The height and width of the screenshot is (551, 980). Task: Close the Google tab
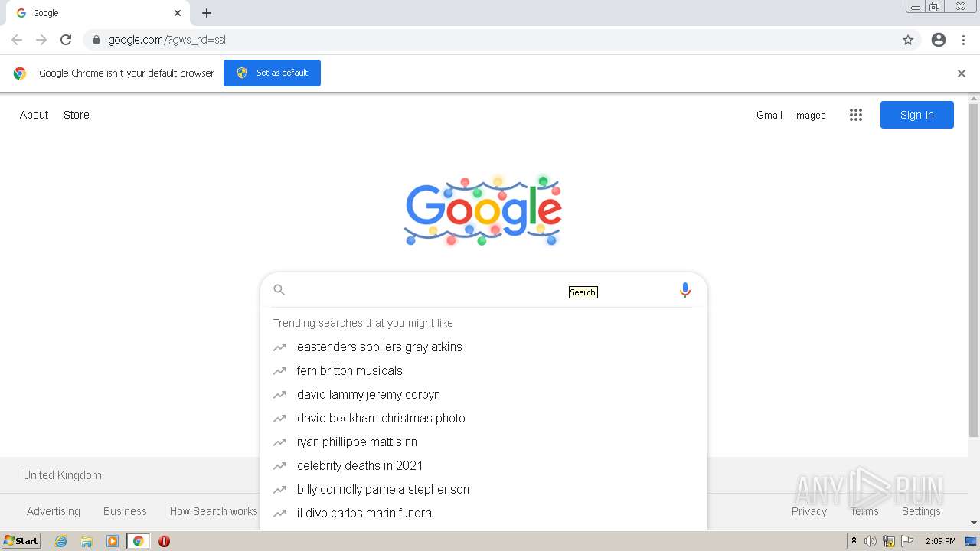178,13
